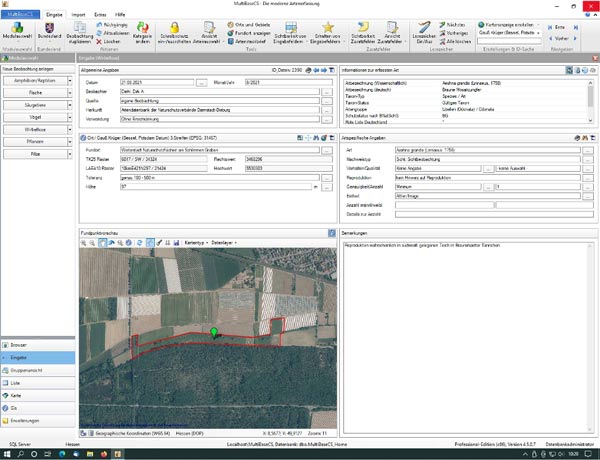600x460 pixels.
Task: Switch to Eingabe ribbon tab
Action: [x=54, y=15]
